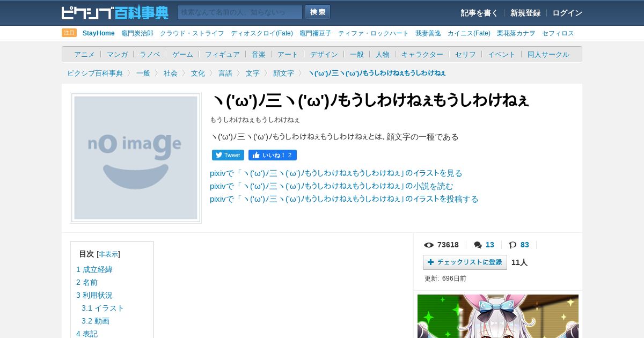
Task: Open pixiv link イラストを見る
Action: coord(336,173)
